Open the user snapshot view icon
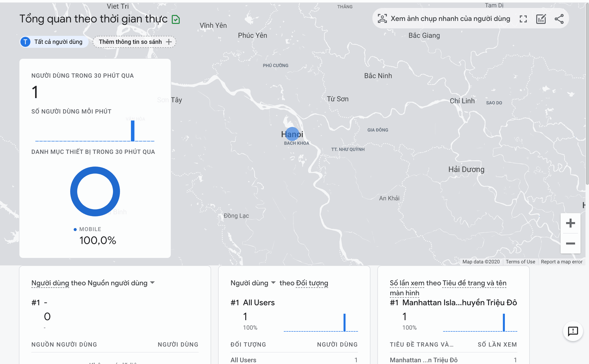This screenshot has height=364, width=589. (382, 19)
